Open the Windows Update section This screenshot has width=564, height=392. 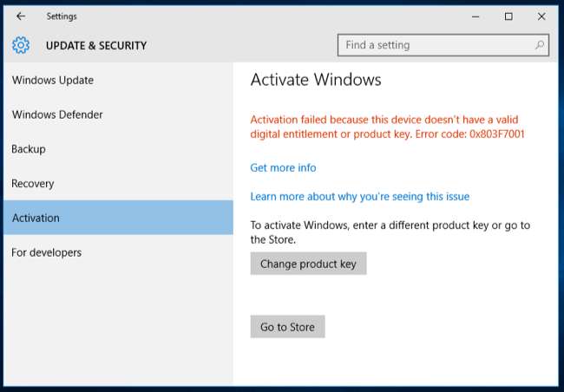(x=53, y=81)
